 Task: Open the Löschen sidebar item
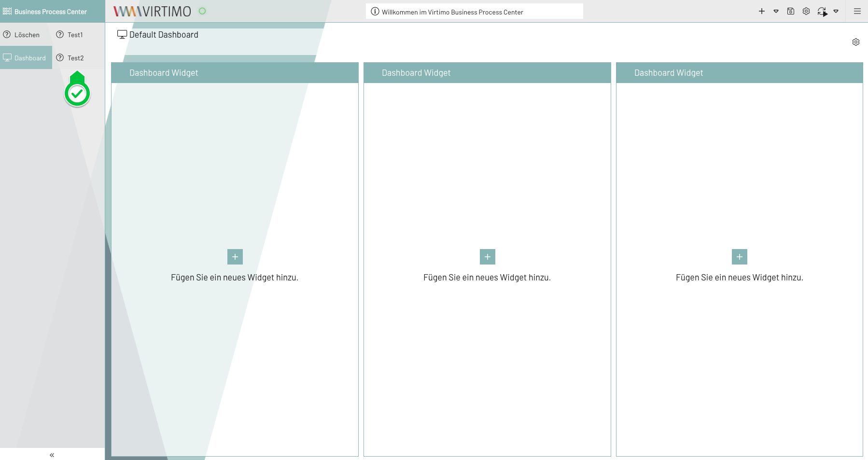(26, 35)
